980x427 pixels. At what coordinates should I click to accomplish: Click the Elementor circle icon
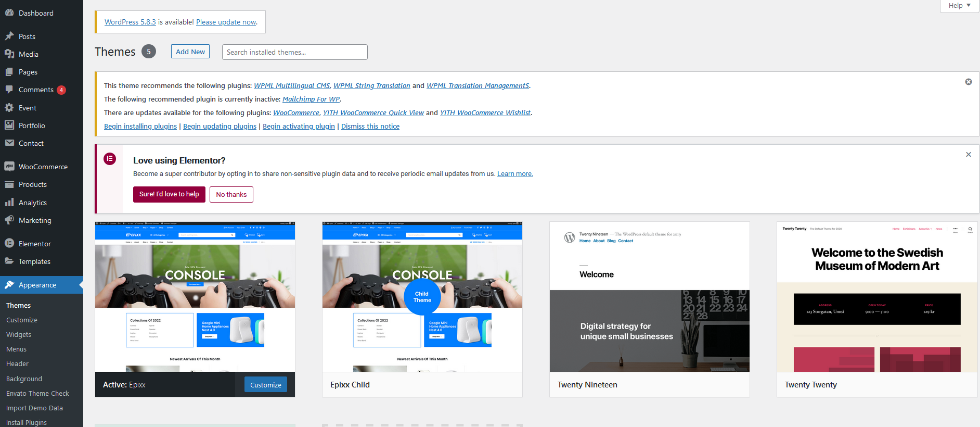point(9,244)
